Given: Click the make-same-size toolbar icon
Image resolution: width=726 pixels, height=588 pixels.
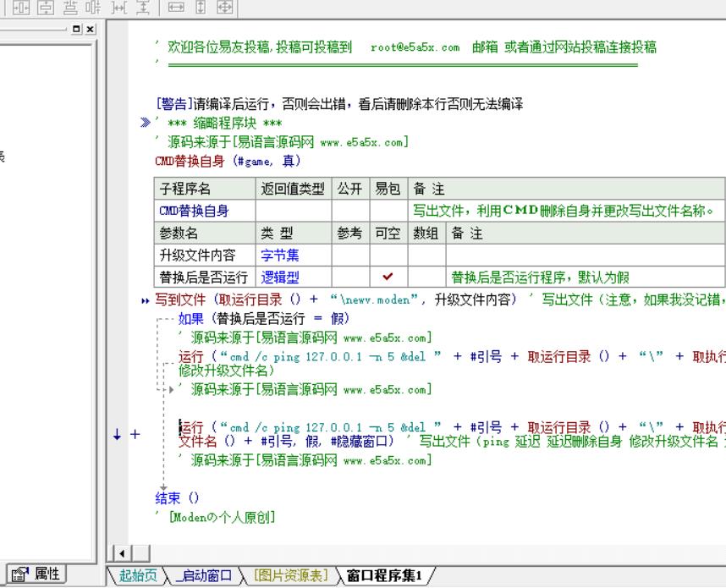Looking at the screenshot, I should 224,7.
